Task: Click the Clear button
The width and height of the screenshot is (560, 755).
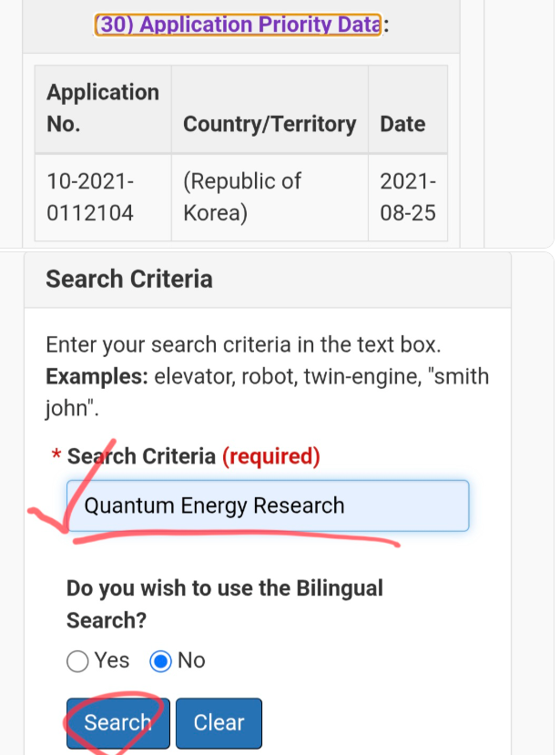Action: [x=219, y=723]
